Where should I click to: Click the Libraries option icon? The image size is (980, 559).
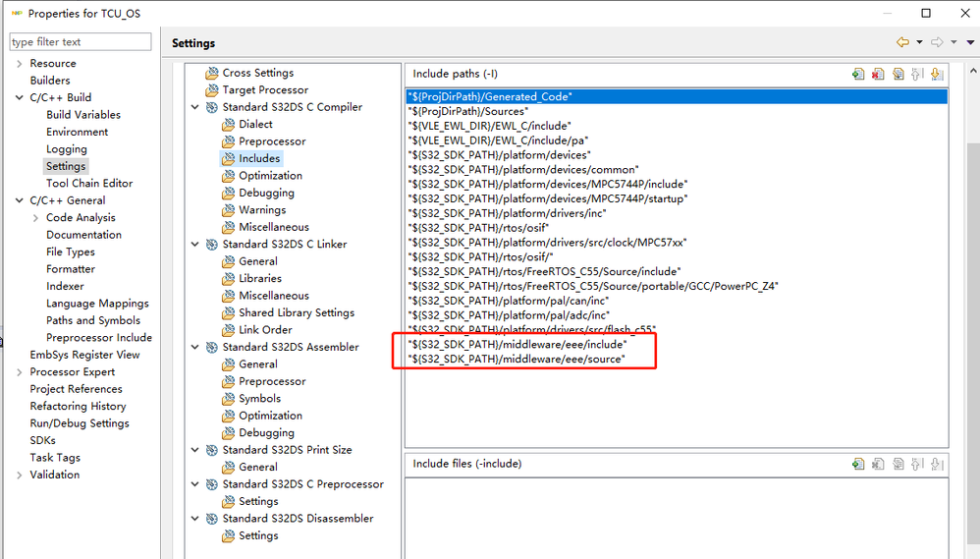(229, 279)
